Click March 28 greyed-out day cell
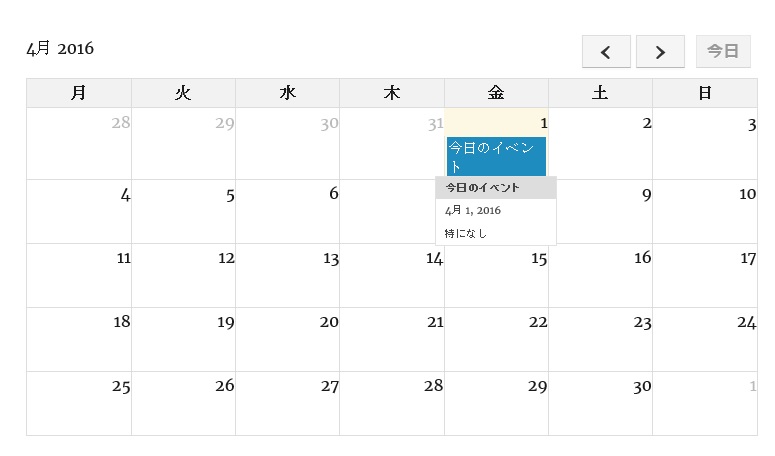775x456 pixels. point(79,143)
